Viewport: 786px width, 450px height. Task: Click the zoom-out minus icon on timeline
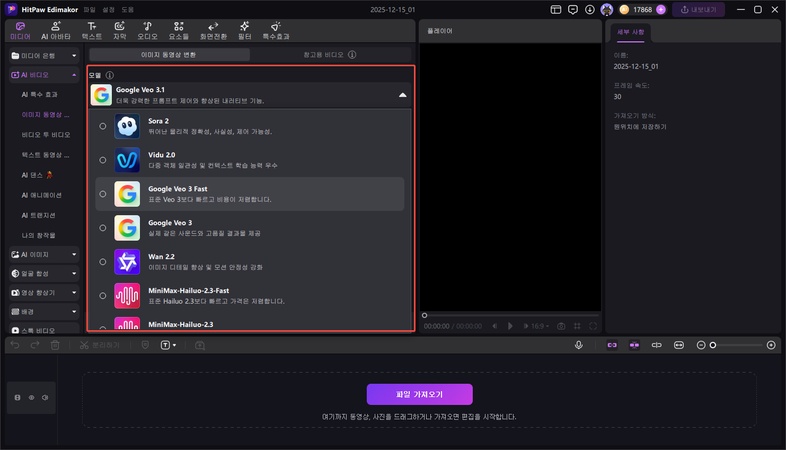click(701, 345)
